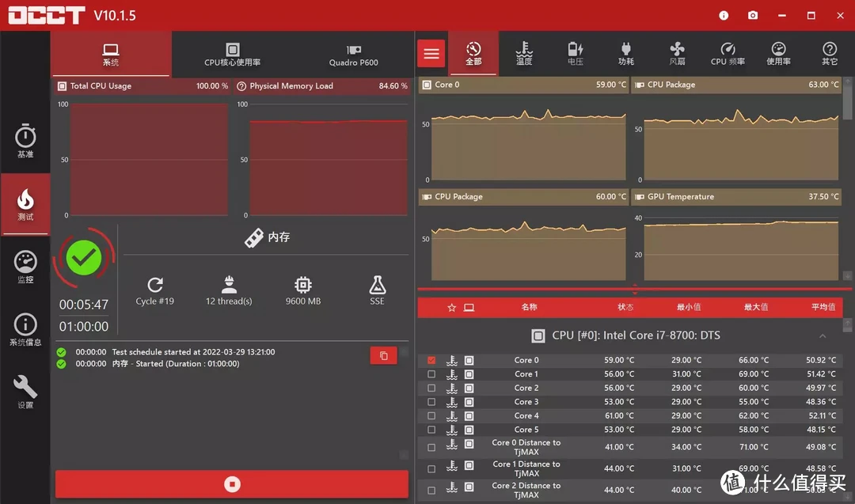Click the red splitter handle between panels

pyautogui.click(x=634, y=289)
